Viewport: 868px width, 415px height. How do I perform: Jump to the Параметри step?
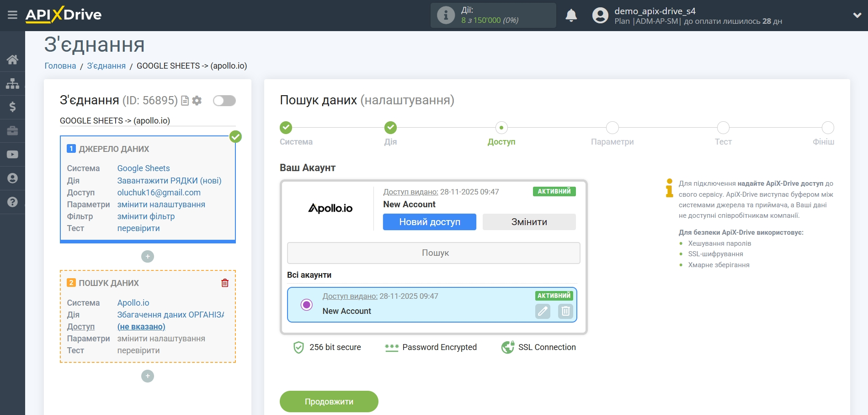pyautogui.click(x=612, y=128)
